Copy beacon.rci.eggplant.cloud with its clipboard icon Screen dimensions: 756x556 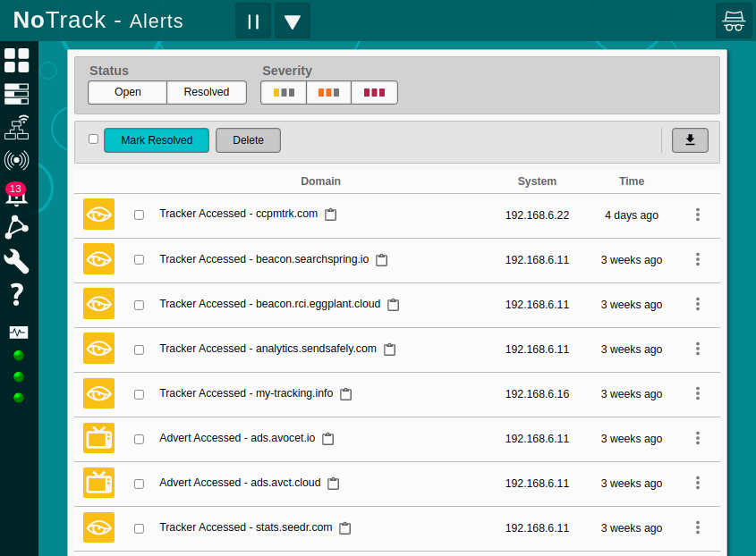click(393, 305)
